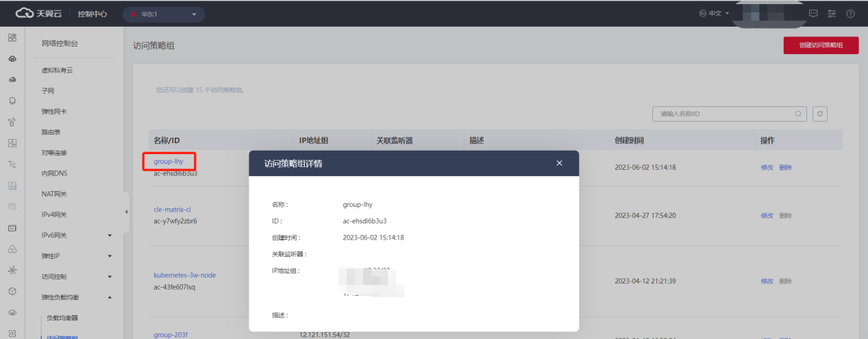Select 负载均衡器 in the sidebar submenu

point(62,318)
